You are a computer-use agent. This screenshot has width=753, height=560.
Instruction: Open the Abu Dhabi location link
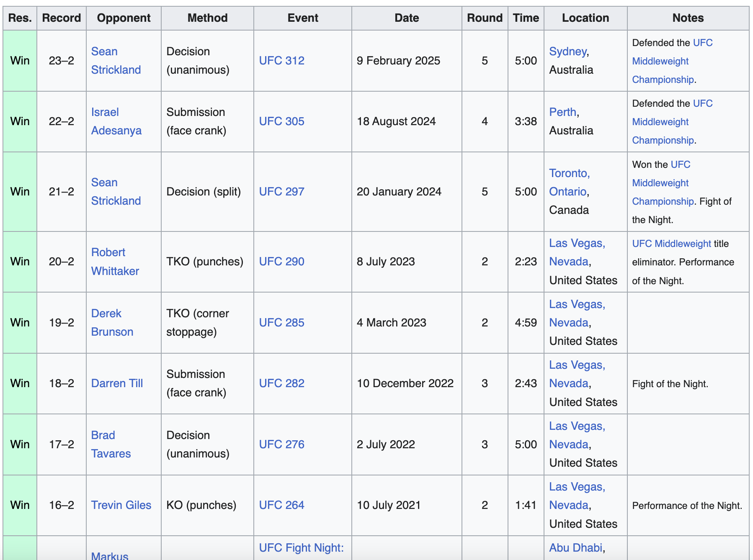(x=576, y=548)
